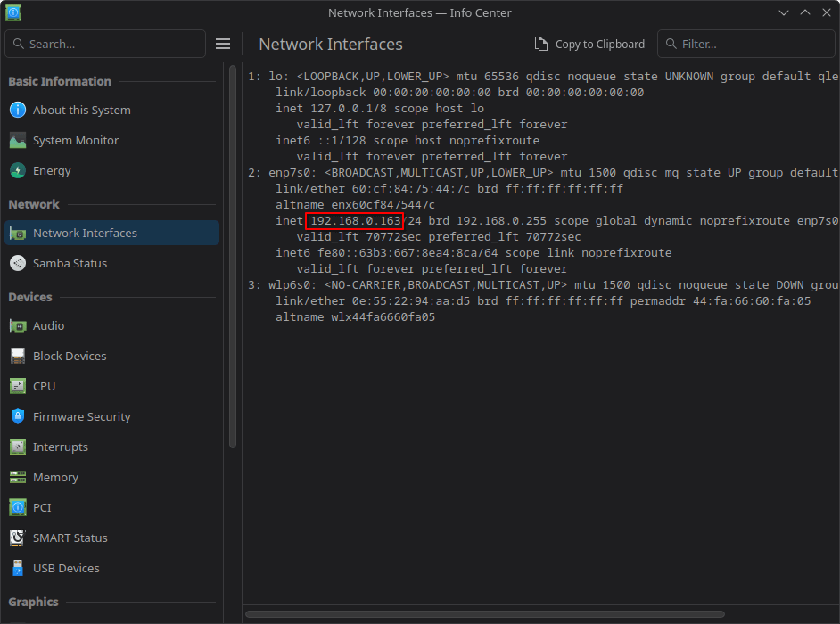This screenshot has height=624, width=840.
Task: Click the sidebar vertical scrollbar
Action: [233, 256]
